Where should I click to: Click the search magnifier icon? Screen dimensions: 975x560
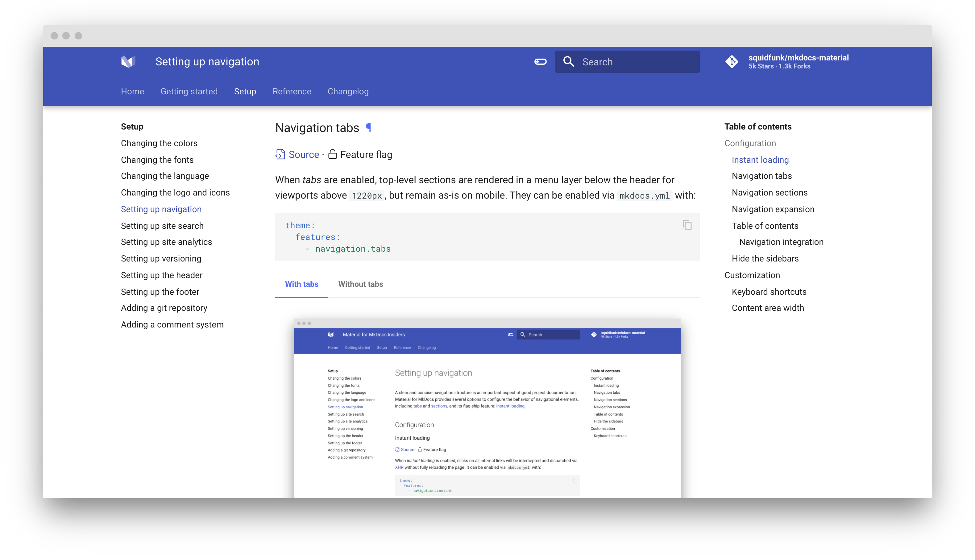[x=568, y=62]
